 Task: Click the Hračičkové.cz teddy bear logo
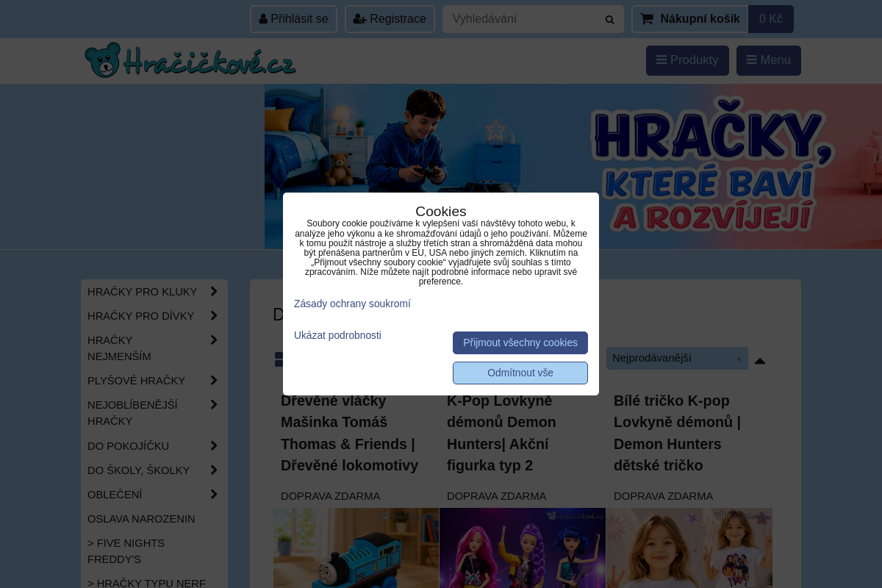(190, 60)
